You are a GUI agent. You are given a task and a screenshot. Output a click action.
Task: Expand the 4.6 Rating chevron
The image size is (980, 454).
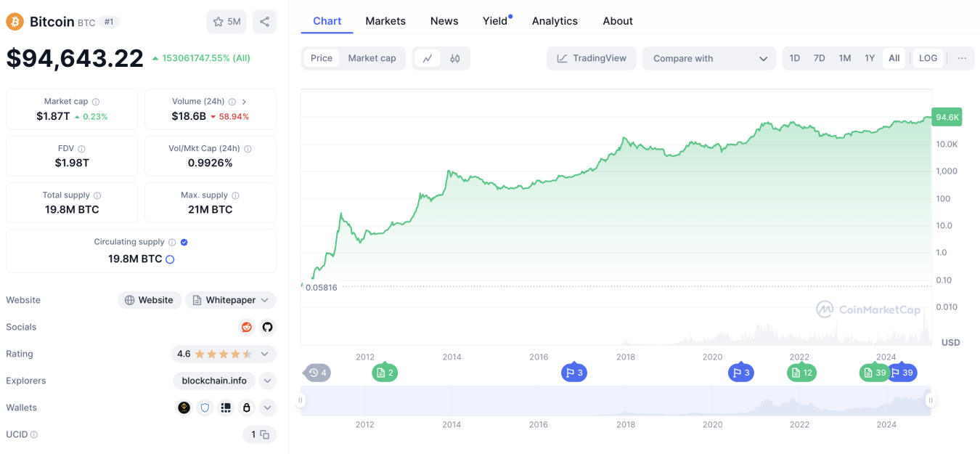(x=264, y=354)
